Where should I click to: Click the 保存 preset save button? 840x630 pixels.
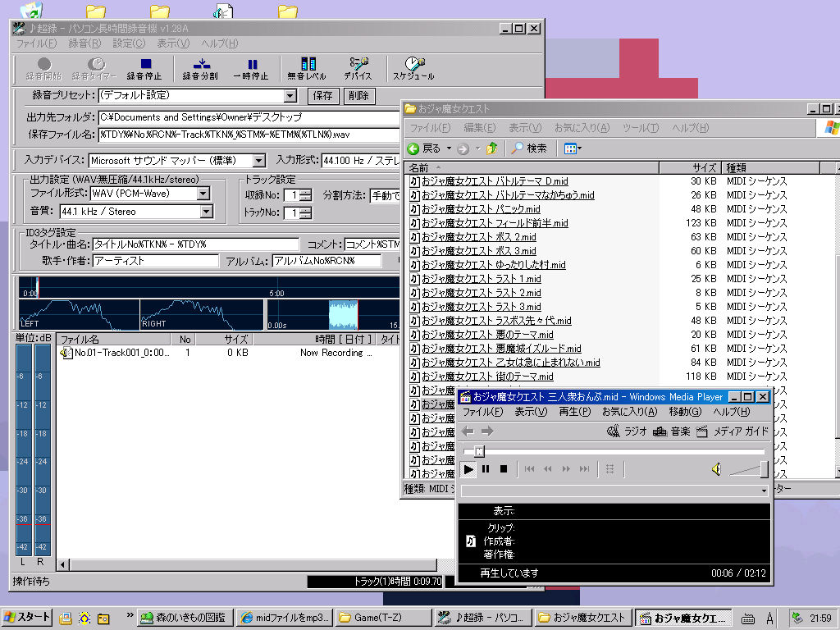tap(323, 96)
